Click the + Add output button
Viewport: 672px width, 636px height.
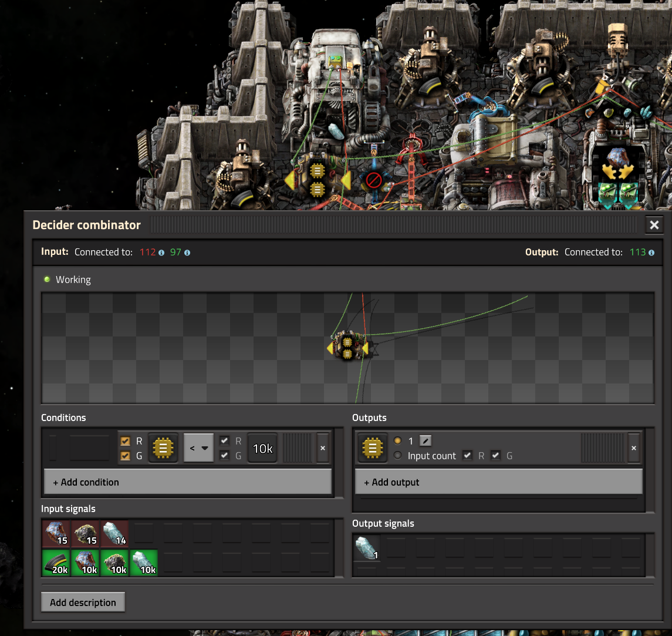click(x=499, y=482)
